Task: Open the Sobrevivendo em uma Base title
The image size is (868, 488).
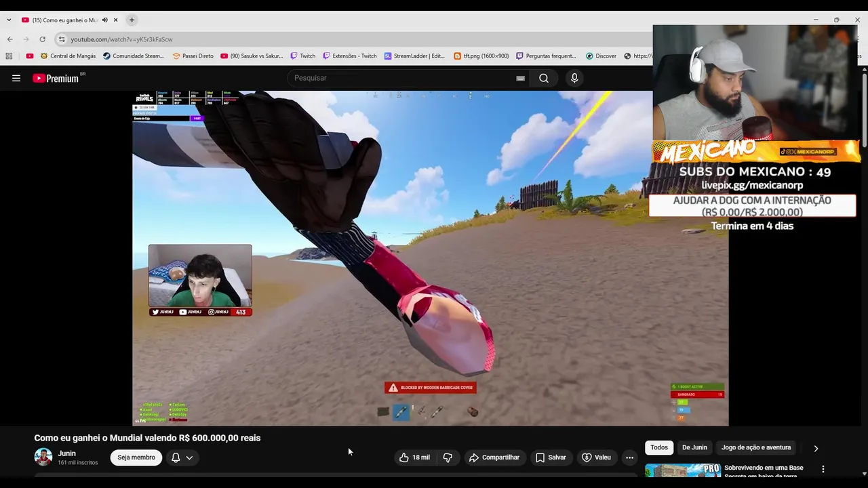Action: [764, 471]
